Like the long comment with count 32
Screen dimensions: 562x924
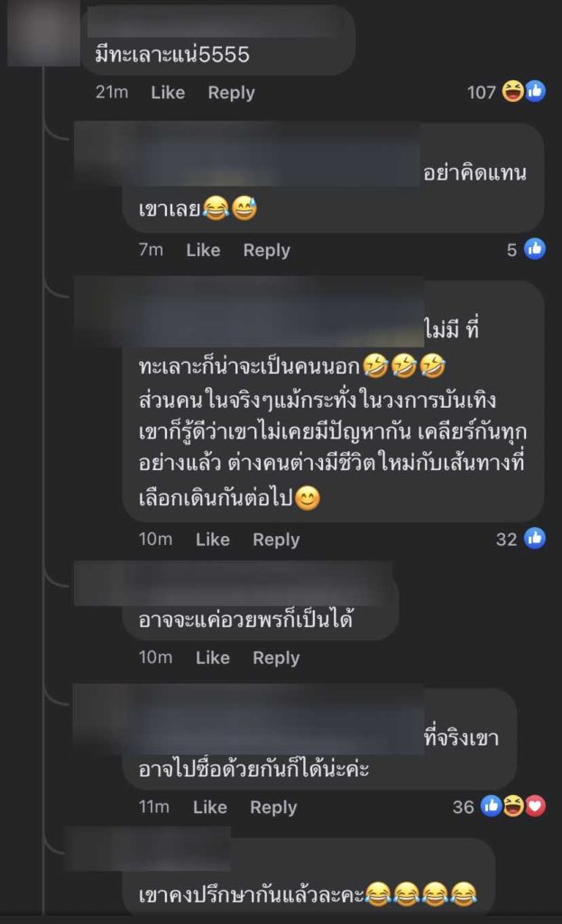(x=213, y=540)
